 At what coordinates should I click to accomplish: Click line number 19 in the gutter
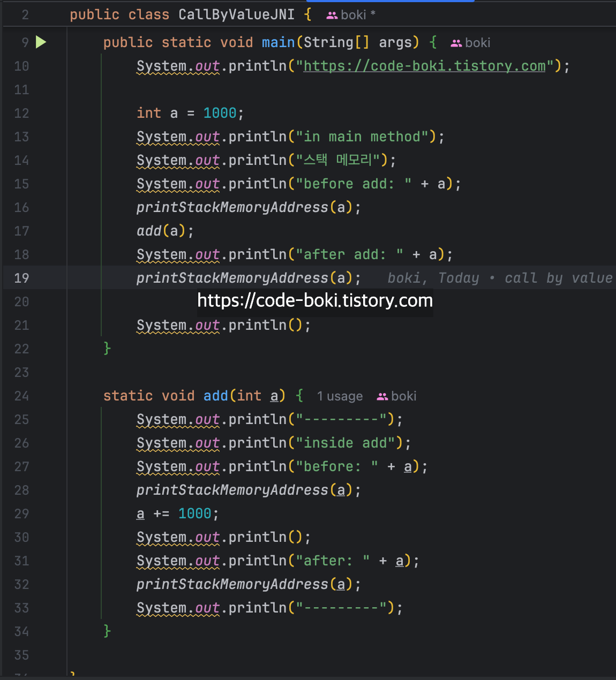21,278
